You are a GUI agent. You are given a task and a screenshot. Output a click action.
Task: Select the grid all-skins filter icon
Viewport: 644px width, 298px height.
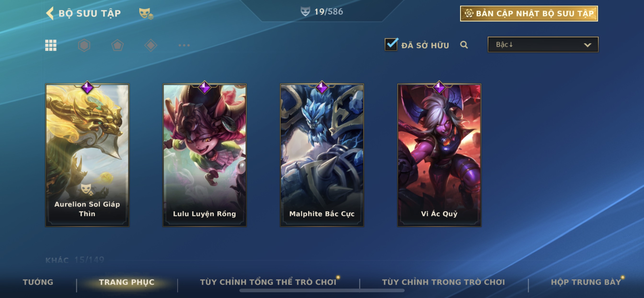point(51,45)
